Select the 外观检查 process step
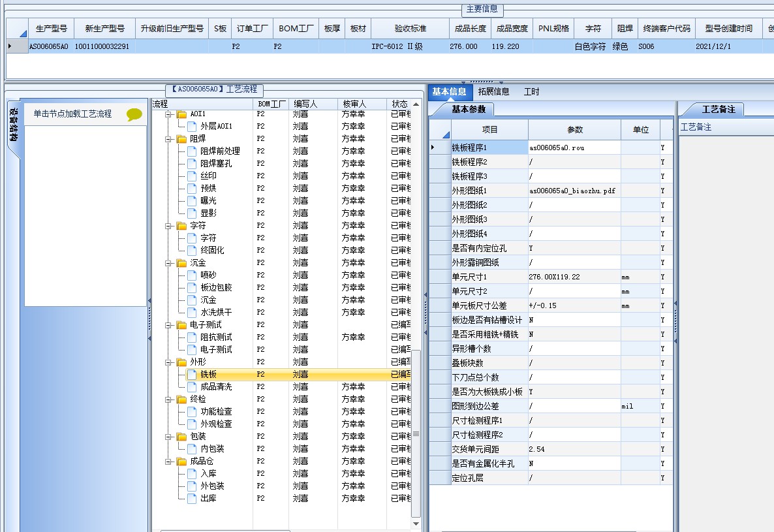774x532 pixels. pos(216,424)
